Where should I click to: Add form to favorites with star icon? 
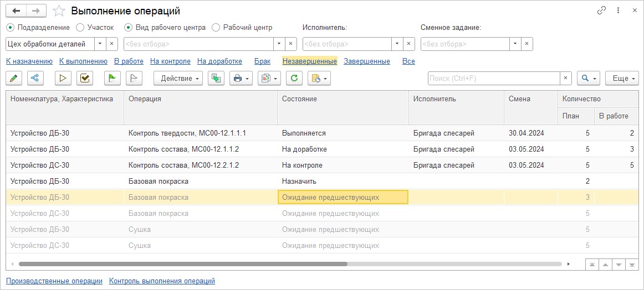click(x=59, y=11)
